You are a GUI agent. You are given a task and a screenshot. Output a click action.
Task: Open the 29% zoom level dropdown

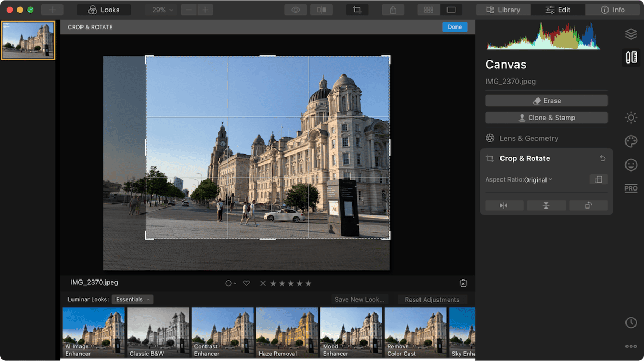click(x=163, y=10)
